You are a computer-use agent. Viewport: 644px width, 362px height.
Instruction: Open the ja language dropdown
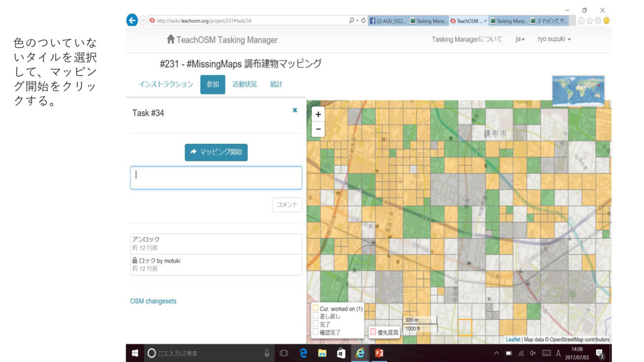coord(520,39)
